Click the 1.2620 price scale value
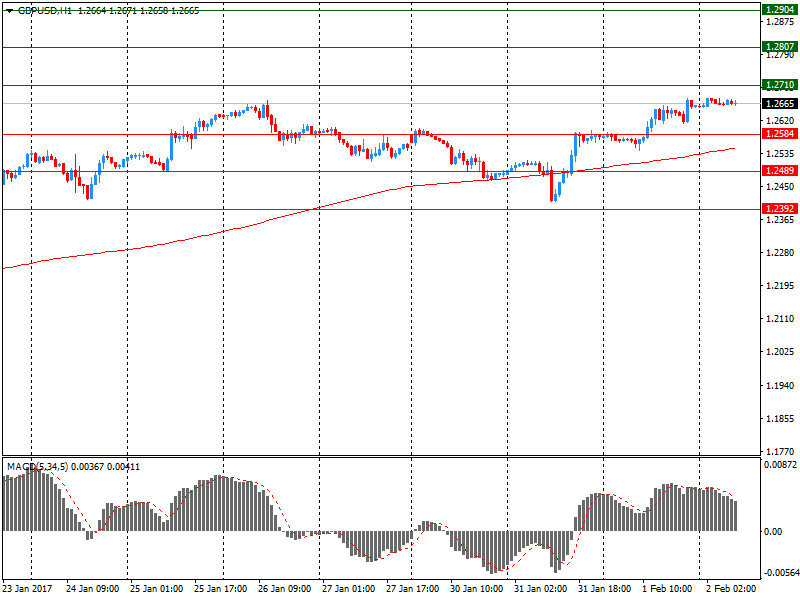Screen dimensions: 800x600 click(780, 120)
